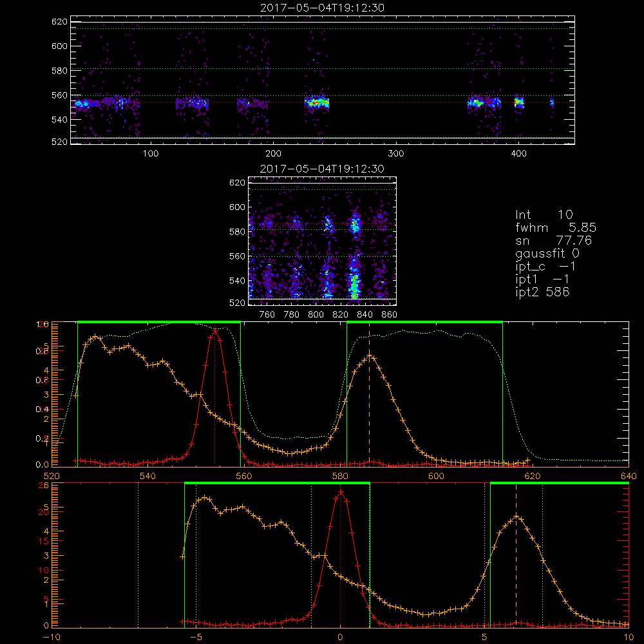Click the red peak near 554 in profile plot
Viewport: 644px width, 644px height.
tap(215, 330)
